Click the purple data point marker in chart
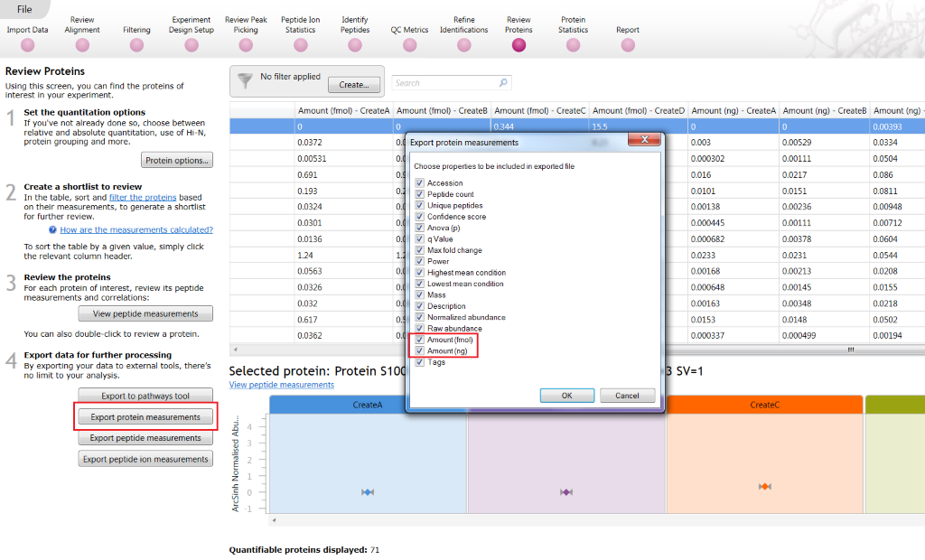925x560 pixels. tap(566, 492)
